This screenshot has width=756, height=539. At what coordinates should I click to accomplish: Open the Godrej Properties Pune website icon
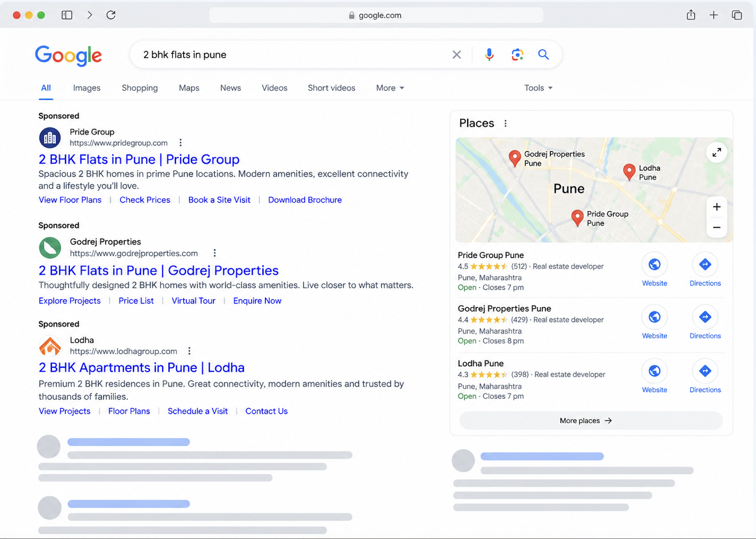click(654, 317)
